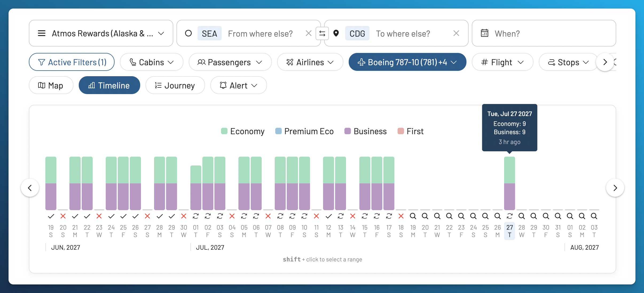Click the When date input field

click(x=544, y=33)
